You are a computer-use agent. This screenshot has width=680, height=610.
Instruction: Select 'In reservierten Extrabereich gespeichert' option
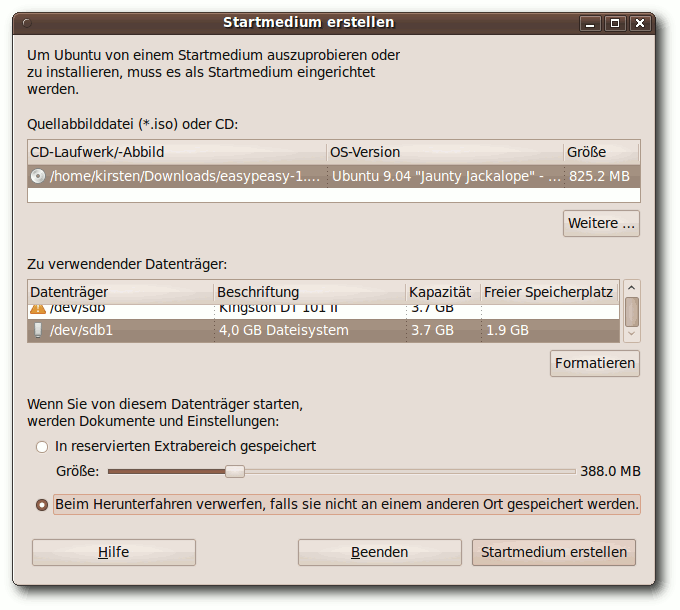point(42,446)
